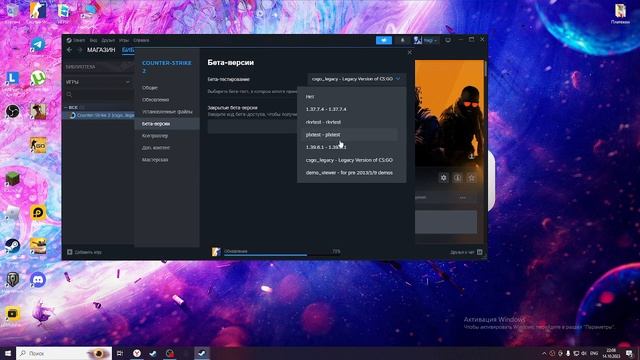Open Telegram desktop shortcut
640x360 pixels.
coord(38,44)
